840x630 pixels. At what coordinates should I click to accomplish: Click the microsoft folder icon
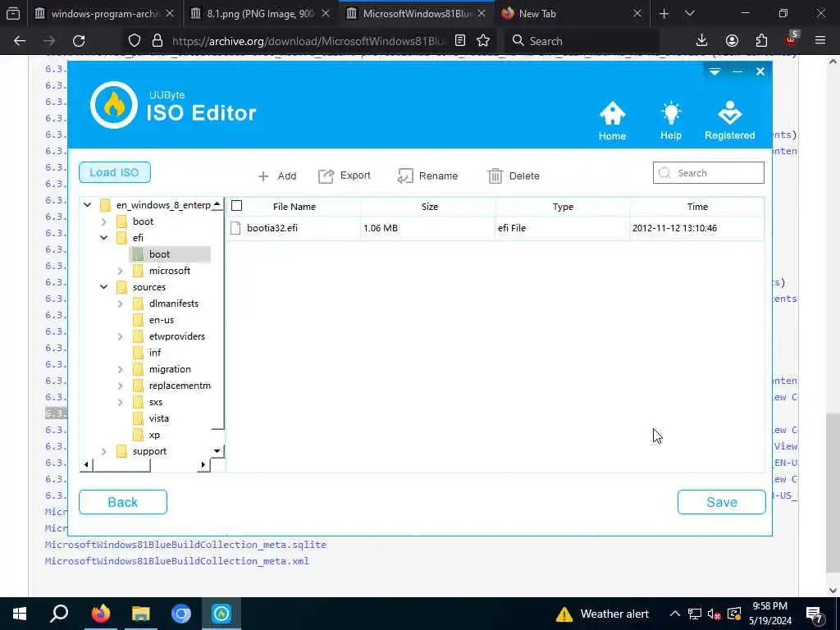(x=138, y=271)
